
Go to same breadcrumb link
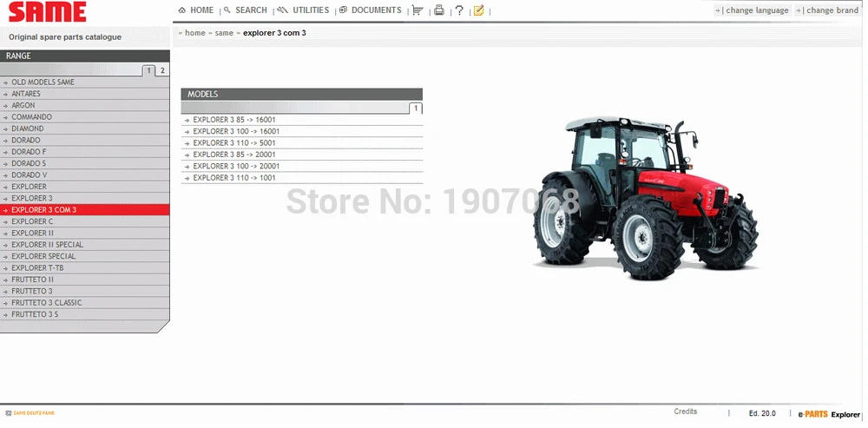tap(224, 33)
